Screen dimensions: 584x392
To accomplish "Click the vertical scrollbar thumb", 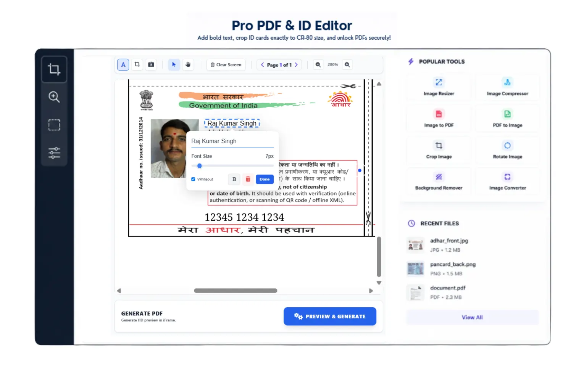I will tap(379, 257).
